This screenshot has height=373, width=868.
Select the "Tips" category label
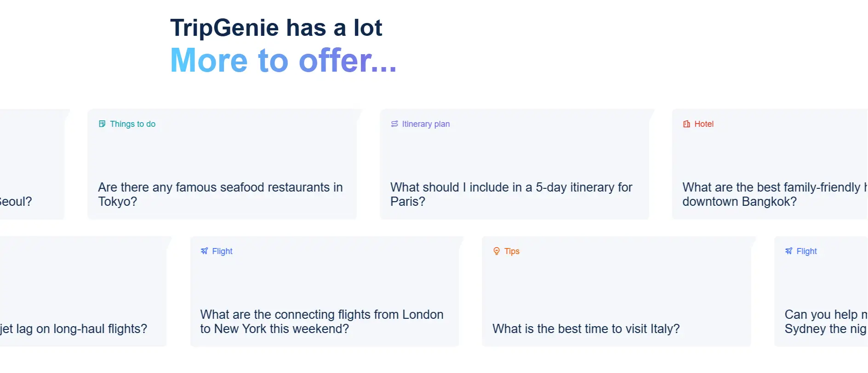512,251
